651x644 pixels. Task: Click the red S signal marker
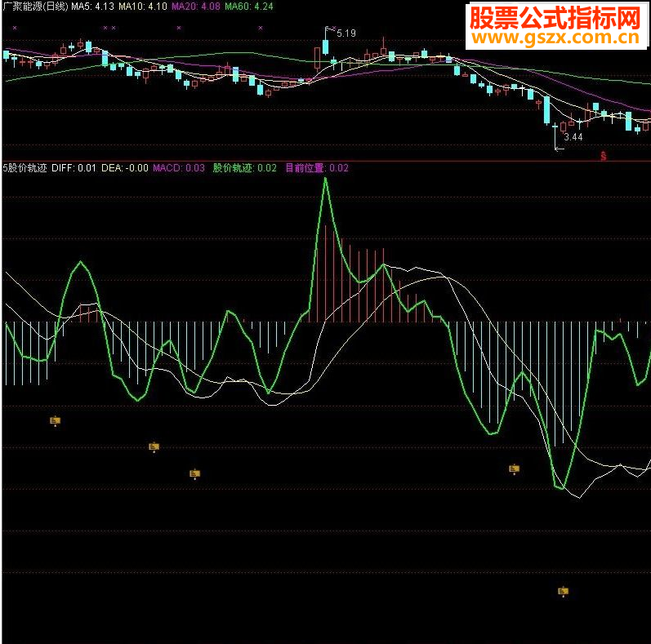point(604,156)
